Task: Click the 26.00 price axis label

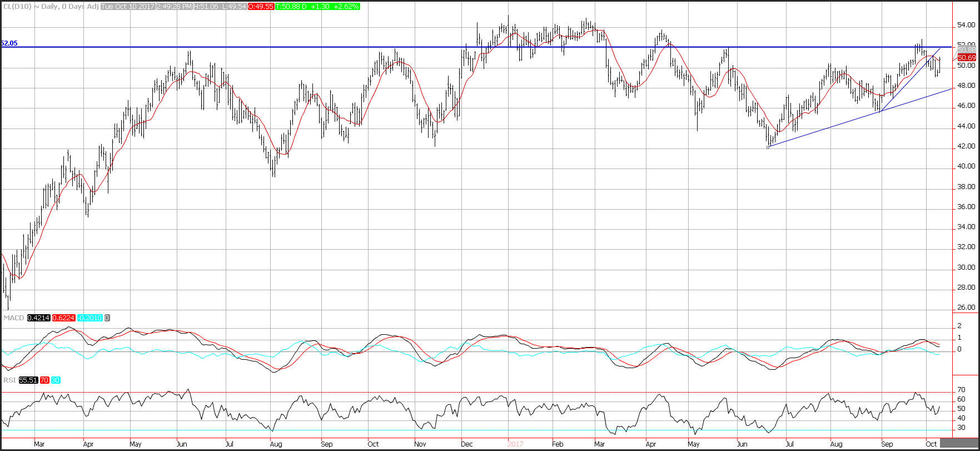Action: [966, 308]
